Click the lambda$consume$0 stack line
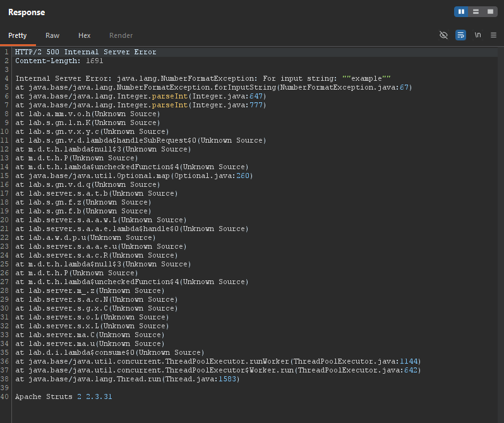 coord(110,352)
